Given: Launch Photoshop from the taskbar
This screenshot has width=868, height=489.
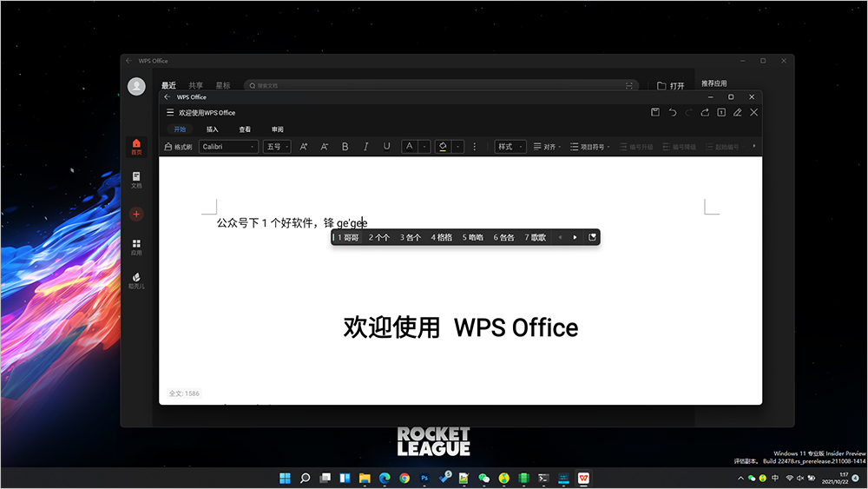Looking at the screenshot, I should tap(424, 478).
